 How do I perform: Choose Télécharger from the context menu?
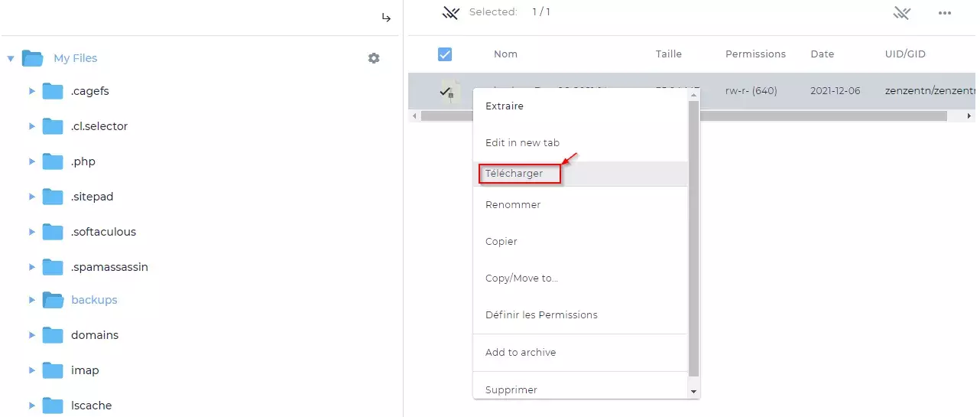pos(514,174)
